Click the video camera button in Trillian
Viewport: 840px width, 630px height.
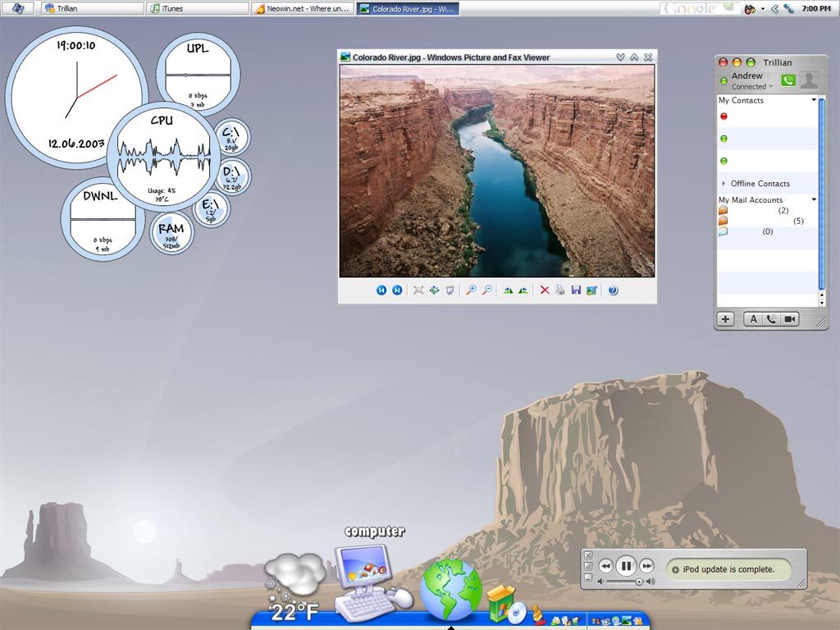click(790, 319)
